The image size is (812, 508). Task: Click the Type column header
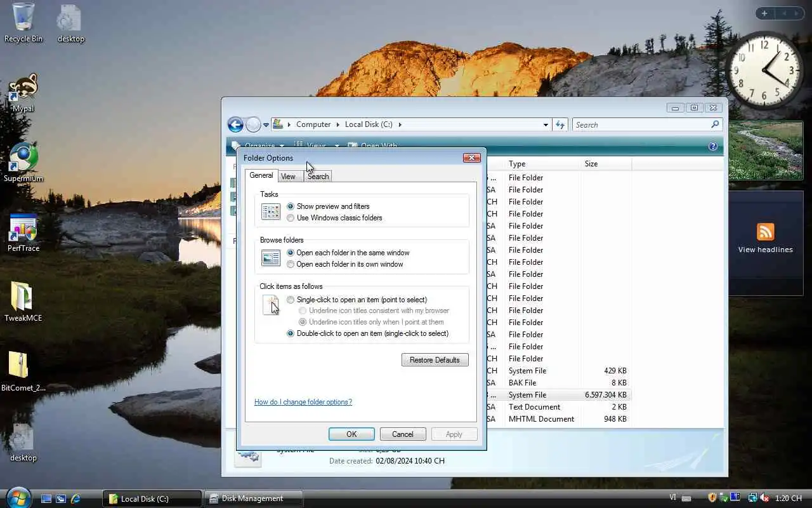[x=542, y=164]
